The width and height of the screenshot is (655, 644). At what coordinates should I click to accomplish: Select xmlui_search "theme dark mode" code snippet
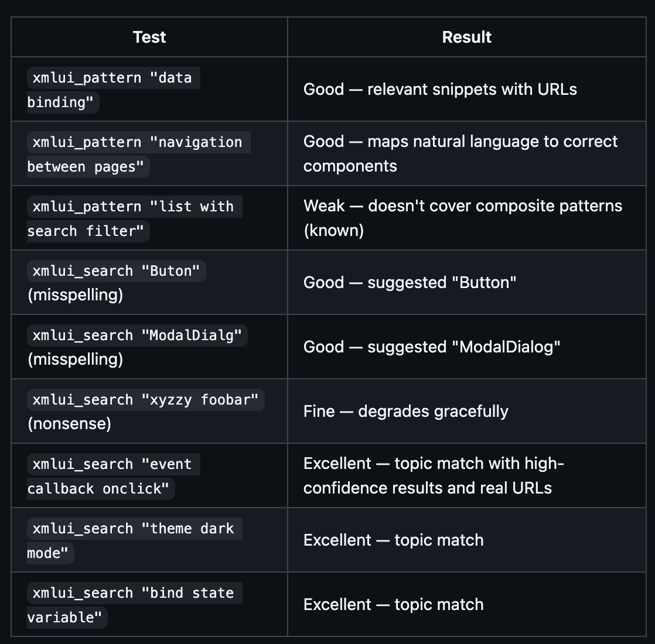[x=133, y=529]
